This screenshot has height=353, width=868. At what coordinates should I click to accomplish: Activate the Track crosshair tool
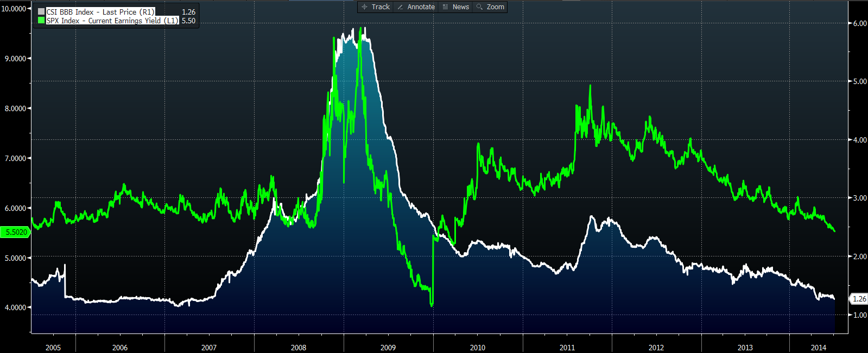pos(376,7)
